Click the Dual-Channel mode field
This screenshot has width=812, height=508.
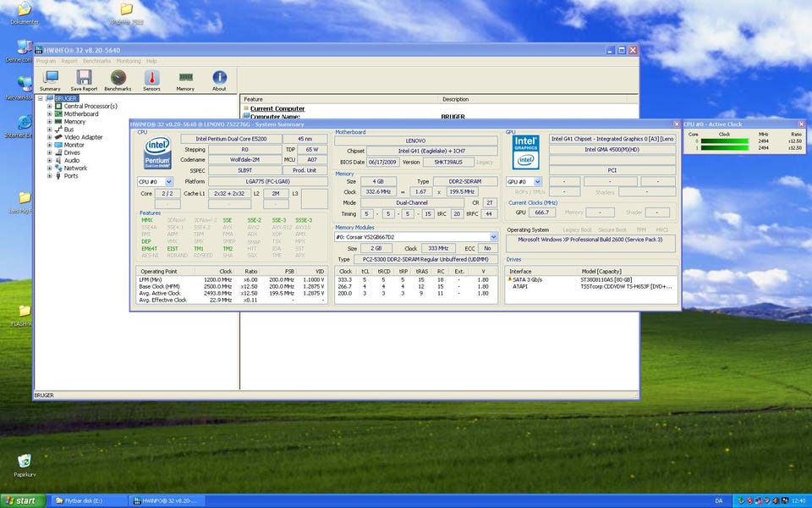point(412,202)
